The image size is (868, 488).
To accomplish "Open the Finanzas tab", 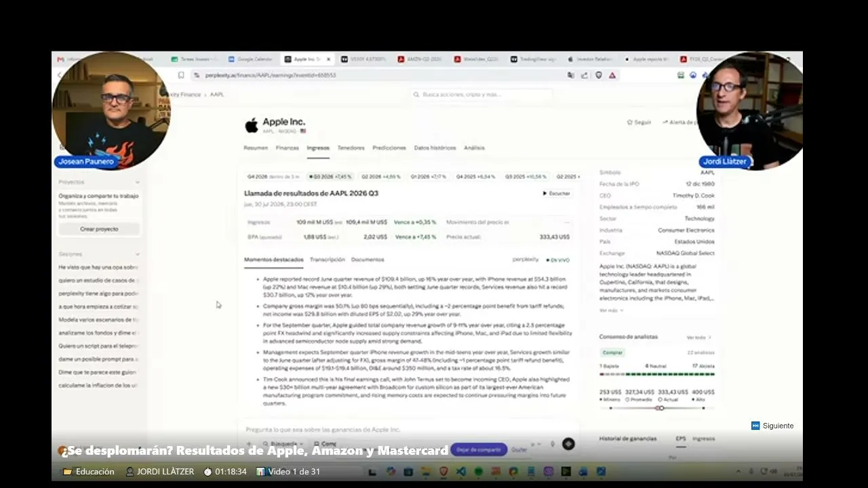I will (288, 148).
